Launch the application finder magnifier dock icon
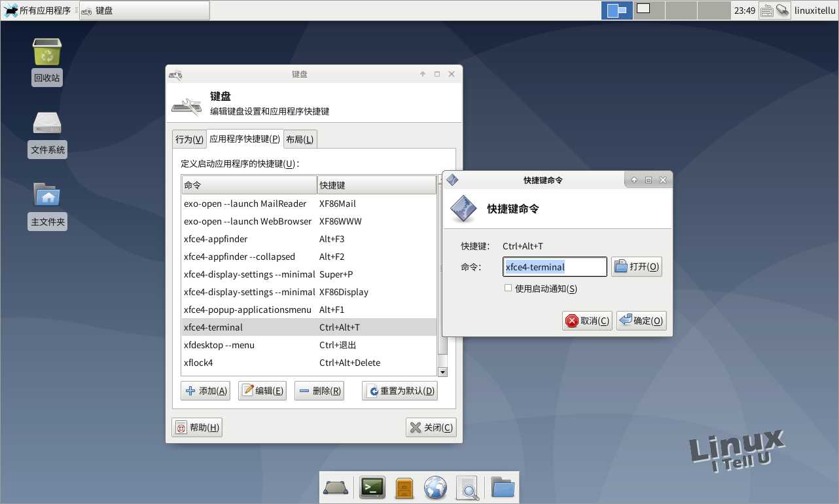 click(x=467, y=488)
